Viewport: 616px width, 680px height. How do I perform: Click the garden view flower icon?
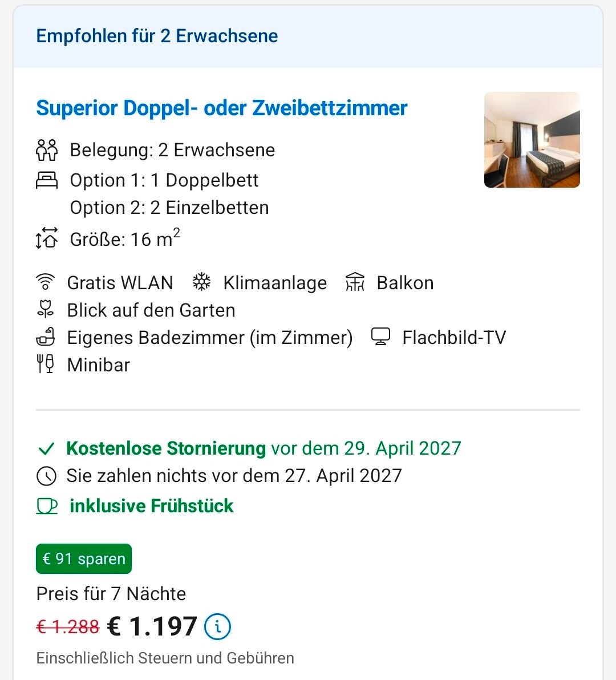[x=45, y=309]
